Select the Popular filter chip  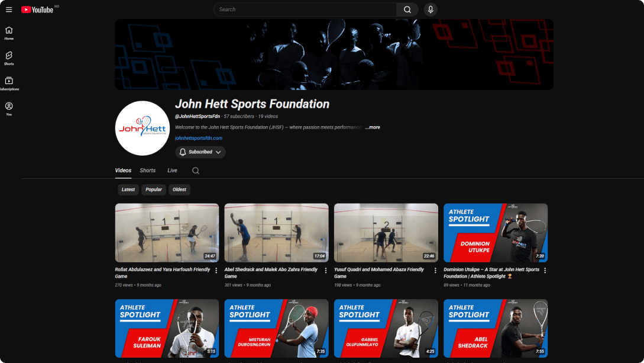153,189
